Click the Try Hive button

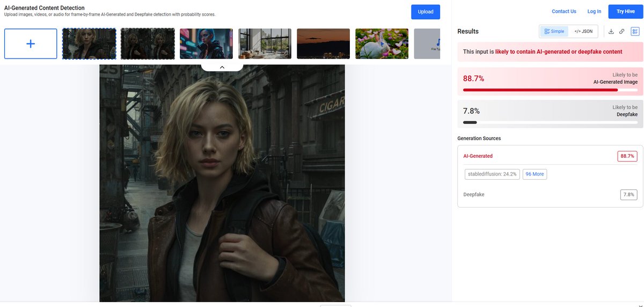click(x=626, y=11)
